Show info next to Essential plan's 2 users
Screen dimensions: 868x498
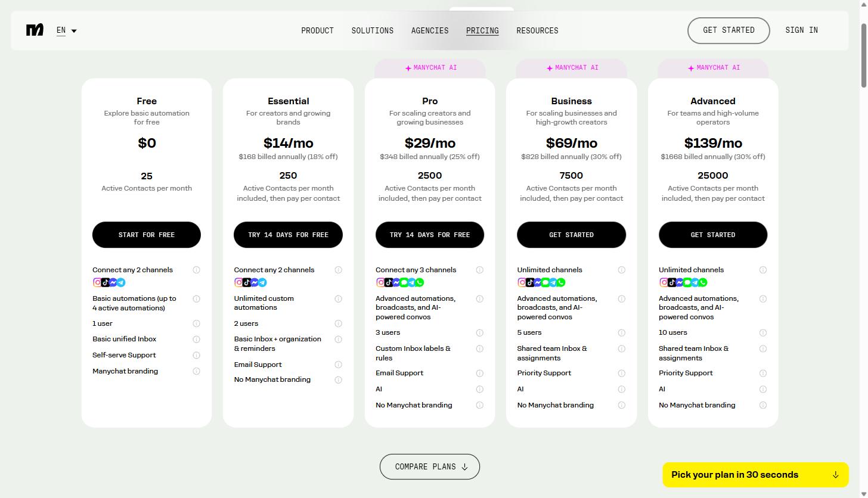(x=338, y=323)
